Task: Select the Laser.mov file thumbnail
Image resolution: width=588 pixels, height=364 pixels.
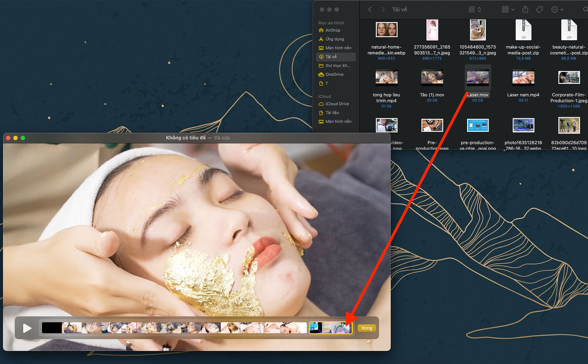Action: [x=477, y=78]
